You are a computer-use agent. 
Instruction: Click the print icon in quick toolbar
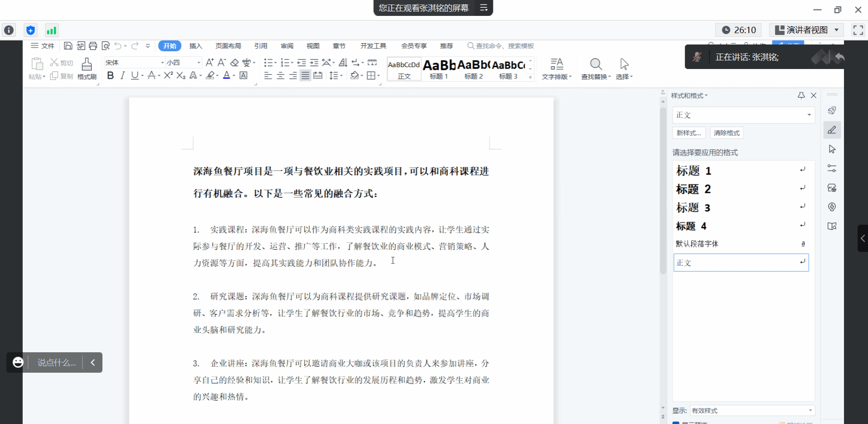click(x=93, y=46)
